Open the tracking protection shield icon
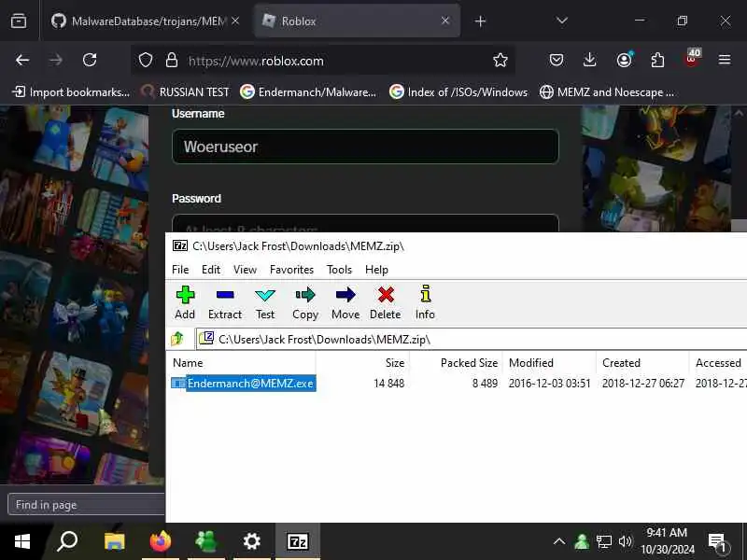The image size is (747, 560). pyautogui.click(x=146, y=60)
